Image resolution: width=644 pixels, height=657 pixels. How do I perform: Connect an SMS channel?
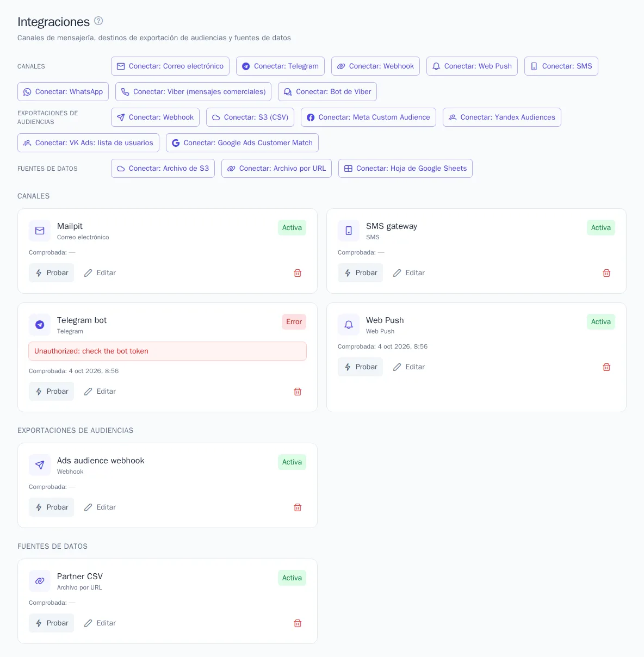tap(561, 66)
